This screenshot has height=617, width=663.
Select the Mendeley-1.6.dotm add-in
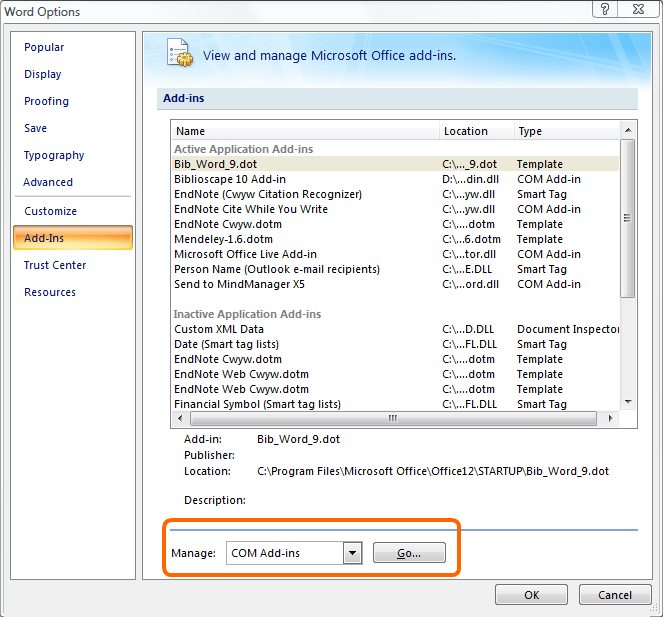pyautogui.click(x=395, y=239)
